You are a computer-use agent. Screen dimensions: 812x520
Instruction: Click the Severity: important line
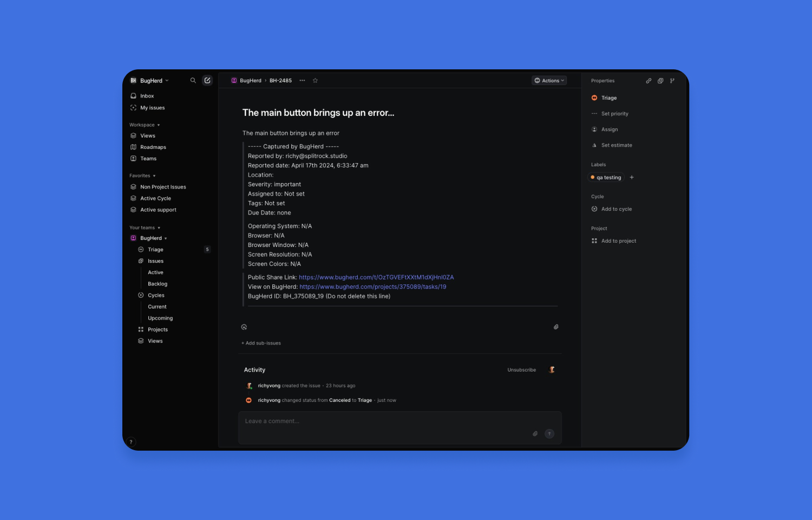click(x=274, y=184)
